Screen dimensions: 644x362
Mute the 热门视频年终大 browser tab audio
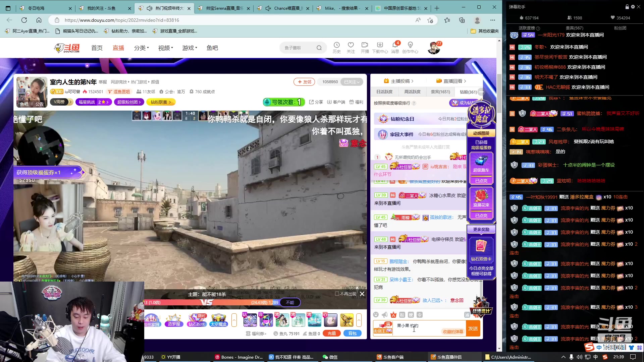[x=150, y=8]
